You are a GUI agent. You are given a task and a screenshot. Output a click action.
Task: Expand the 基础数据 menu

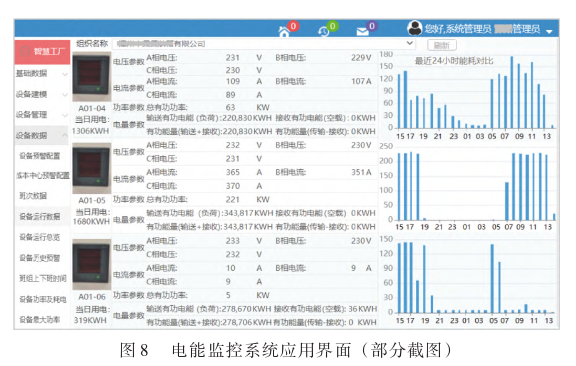coord(42,73)
